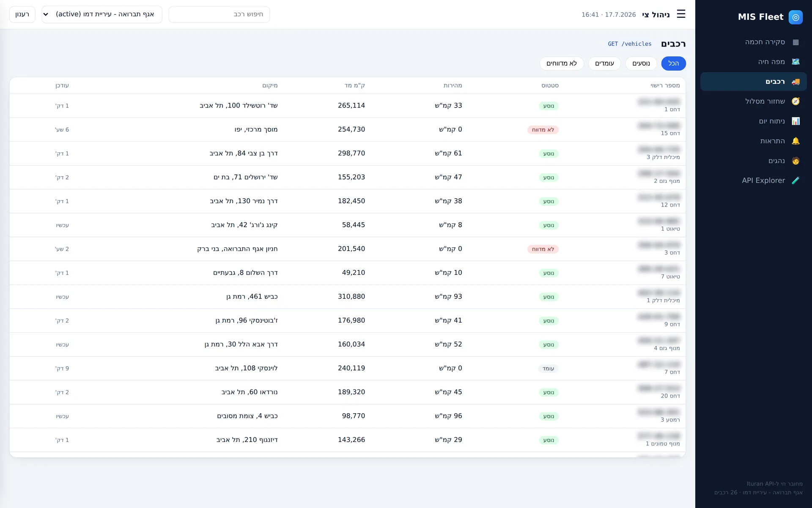Image resolution: width=812 pixels, height=508 pixels.
Task: Click the GET /vehicles endpoint label
Action: 630,44
